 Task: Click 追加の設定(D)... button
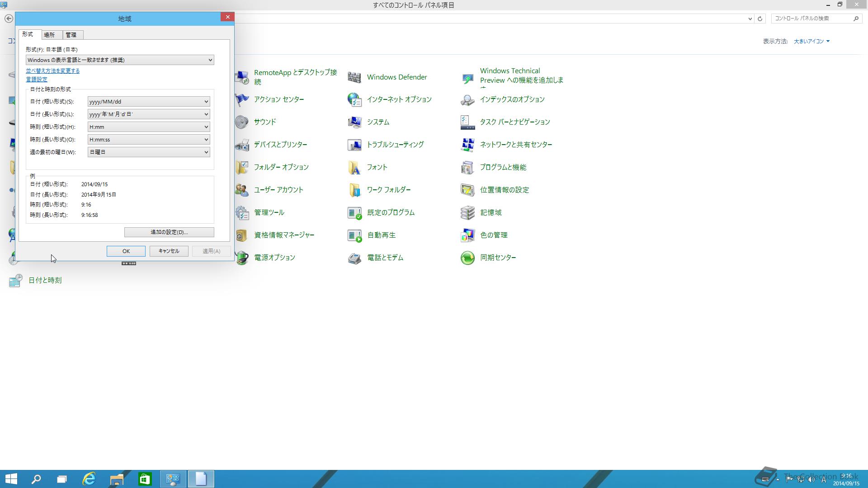click(x=169, y=232)
